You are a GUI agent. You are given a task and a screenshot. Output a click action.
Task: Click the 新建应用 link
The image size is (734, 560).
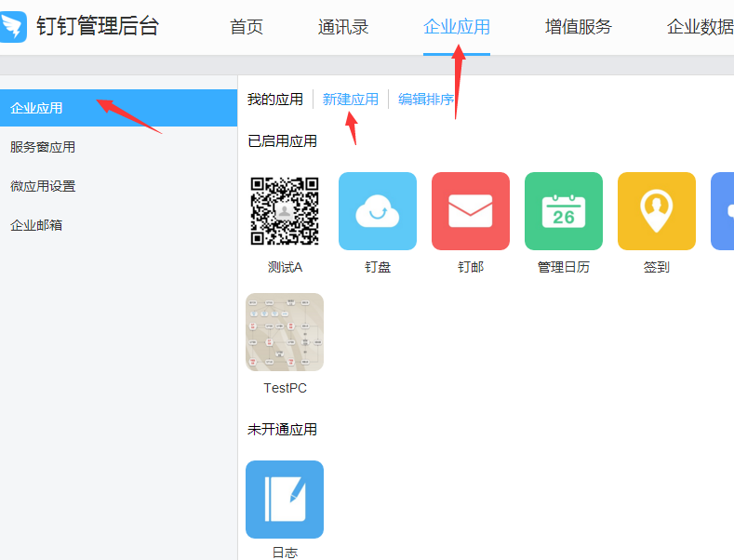pyautogui.click(x=350, y=100)
